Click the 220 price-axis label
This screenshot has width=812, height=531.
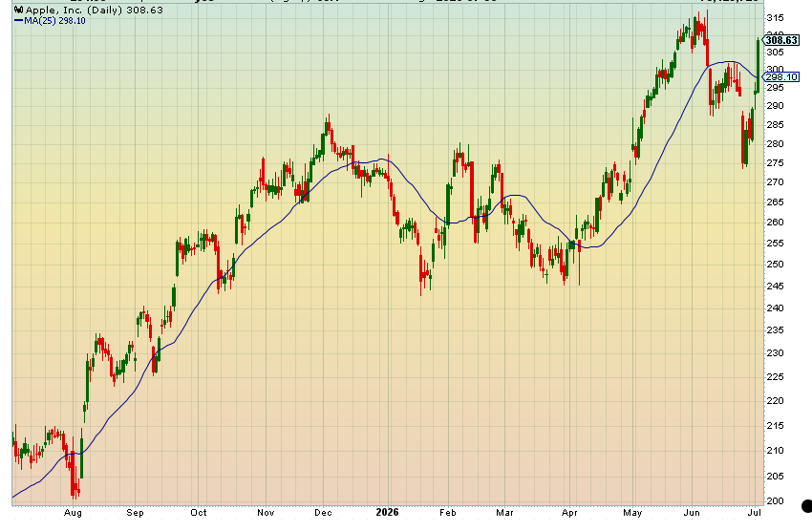click(776, 401)
